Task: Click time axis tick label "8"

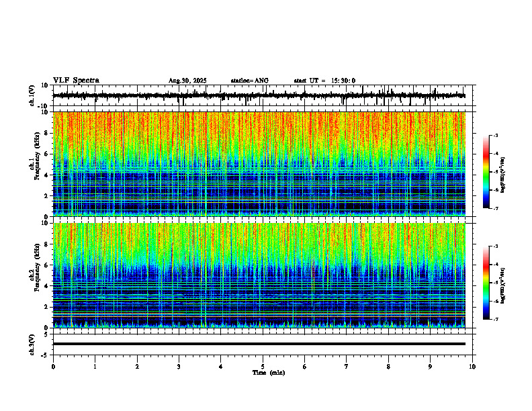Action: coord(388,367)
